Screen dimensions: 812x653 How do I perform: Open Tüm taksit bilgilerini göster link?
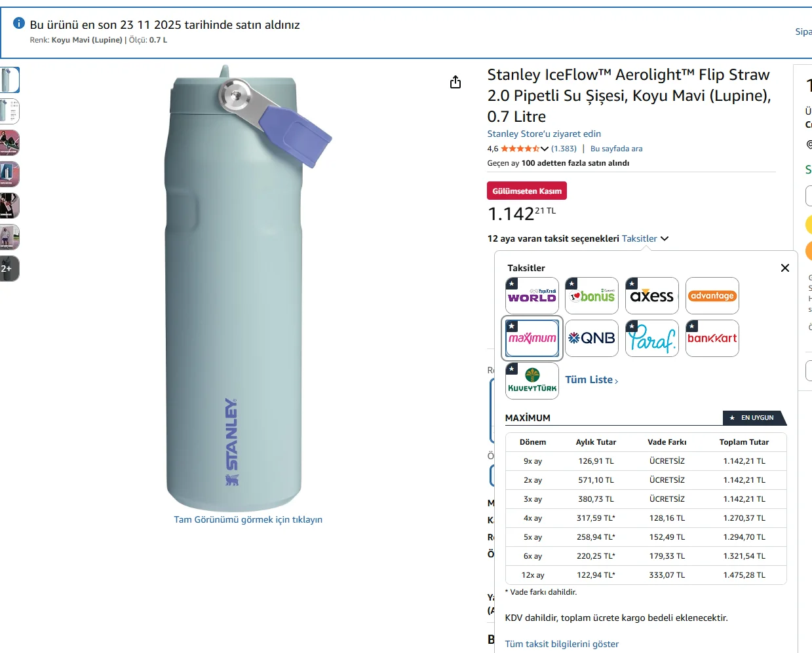562,644
